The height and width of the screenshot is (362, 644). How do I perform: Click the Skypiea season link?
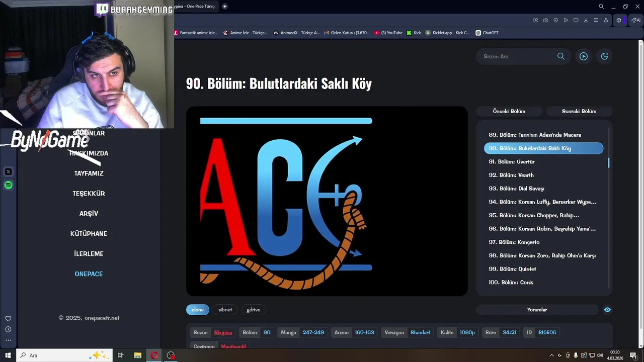pos(223,332)
